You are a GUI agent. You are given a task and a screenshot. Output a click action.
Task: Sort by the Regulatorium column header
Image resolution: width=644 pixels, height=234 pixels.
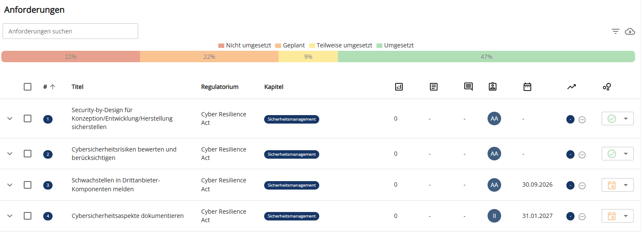tap(220, 87)
